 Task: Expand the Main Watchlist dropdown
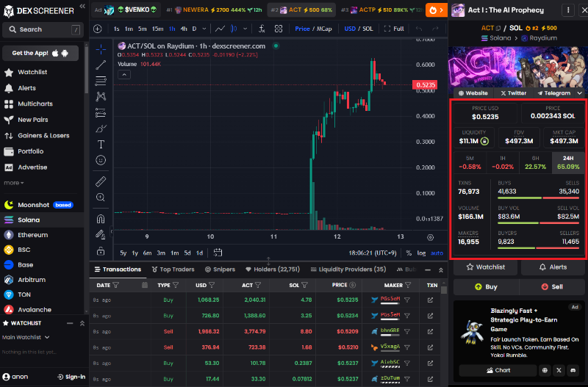(26, 338)
